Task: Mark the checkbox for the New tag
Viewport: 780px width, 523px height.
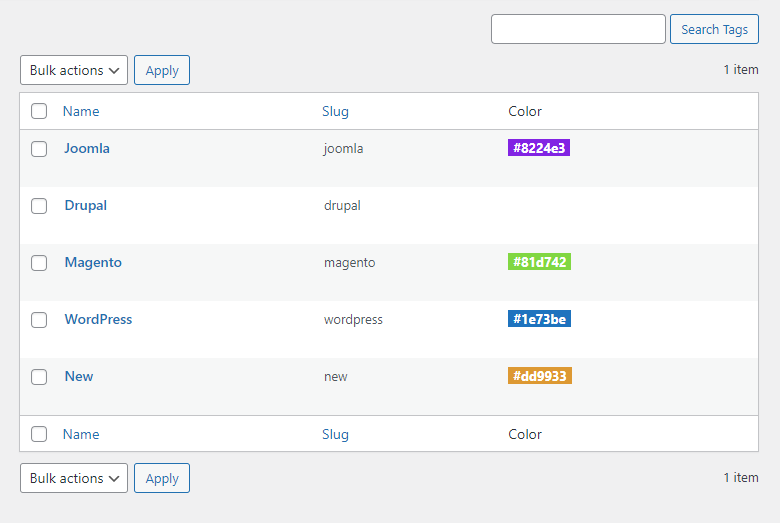Action: coord(39,377)
